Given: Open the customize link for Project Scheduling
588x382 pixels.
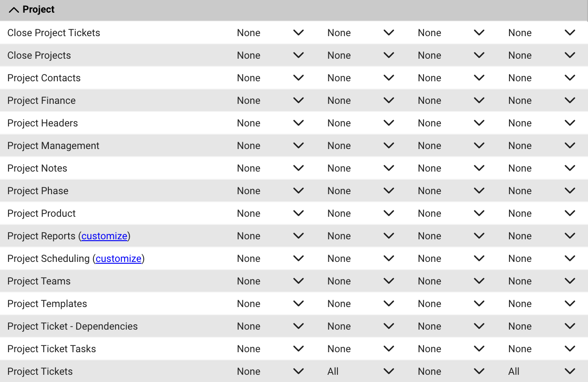Looking at the screenshot, I should click(118, 259).
